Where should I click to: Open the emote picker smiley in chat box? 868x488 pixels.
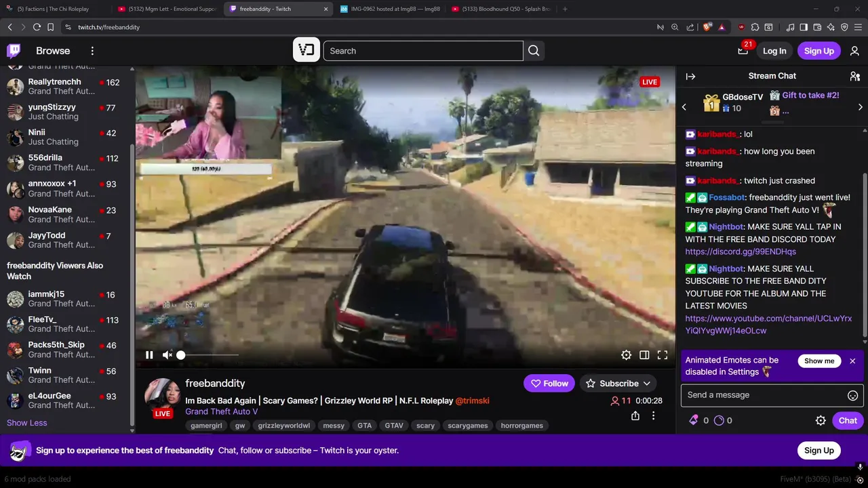click(853, 395)
